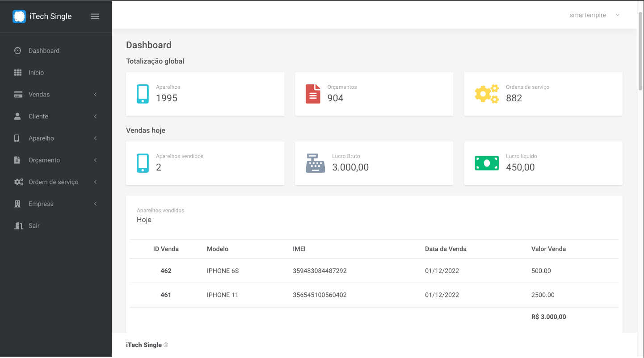Expand the Ordem de serviço submenu chevron
Screen dimensions: 644x358
click(95, 182)
